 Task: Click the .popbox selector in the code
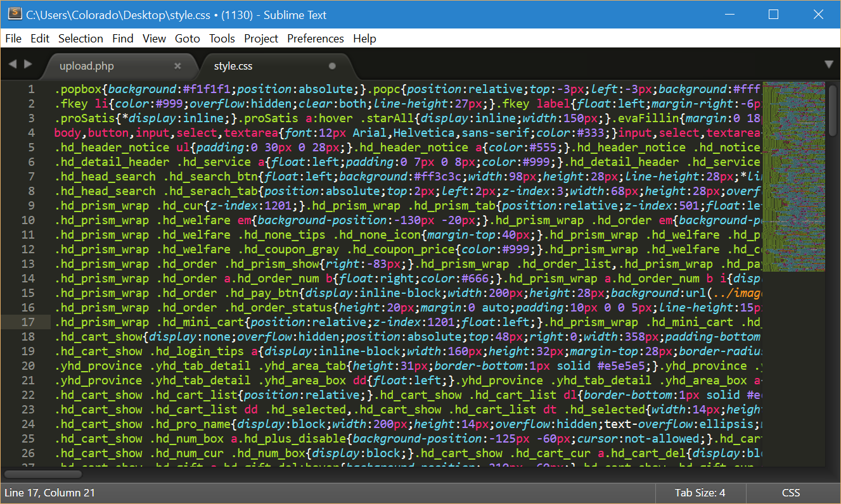78,89
